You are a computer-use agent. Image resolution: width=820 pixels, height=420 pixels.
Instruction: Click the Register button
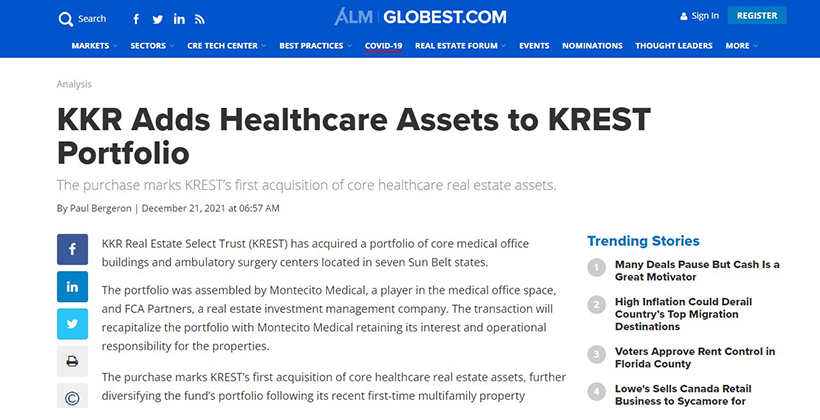click(x=757, y=16)
